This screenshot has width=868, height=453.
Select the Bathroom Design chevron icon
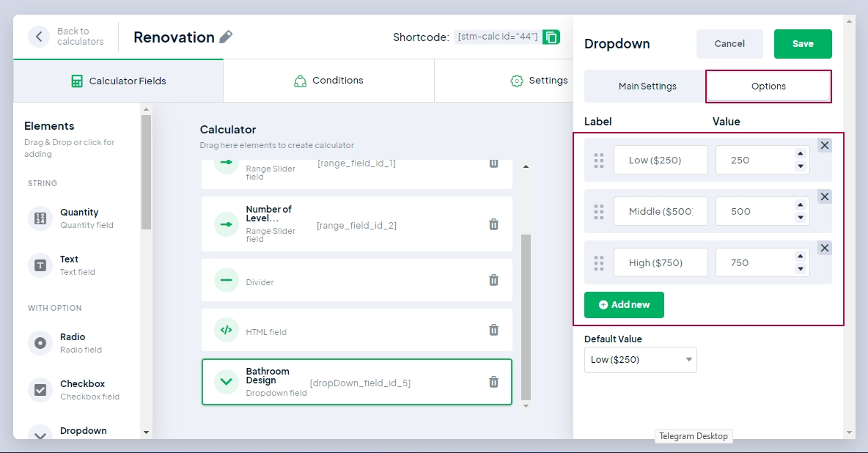[226, 382]
